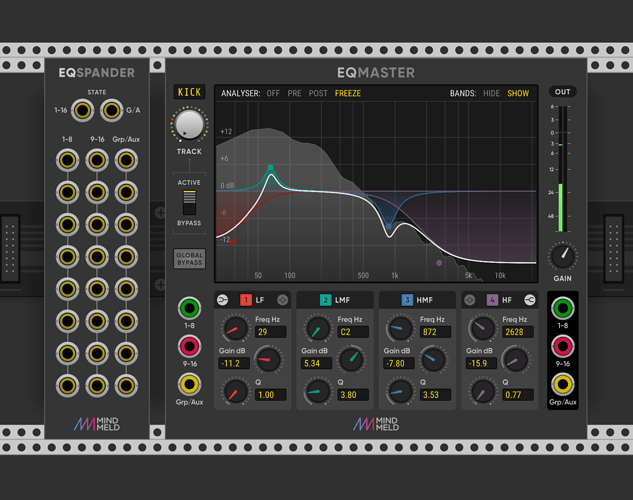Click the teal LMF band node on graph
The height and width of the screenshot is (500, 633).
point(270,167)
